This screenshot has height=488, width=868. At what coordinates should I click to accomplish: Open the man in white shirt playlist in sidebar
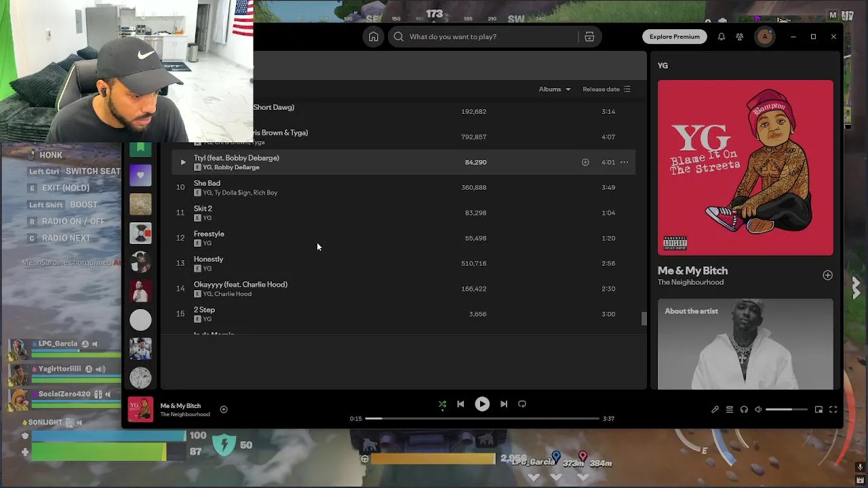pyautogui.click(x=140, y=291)
